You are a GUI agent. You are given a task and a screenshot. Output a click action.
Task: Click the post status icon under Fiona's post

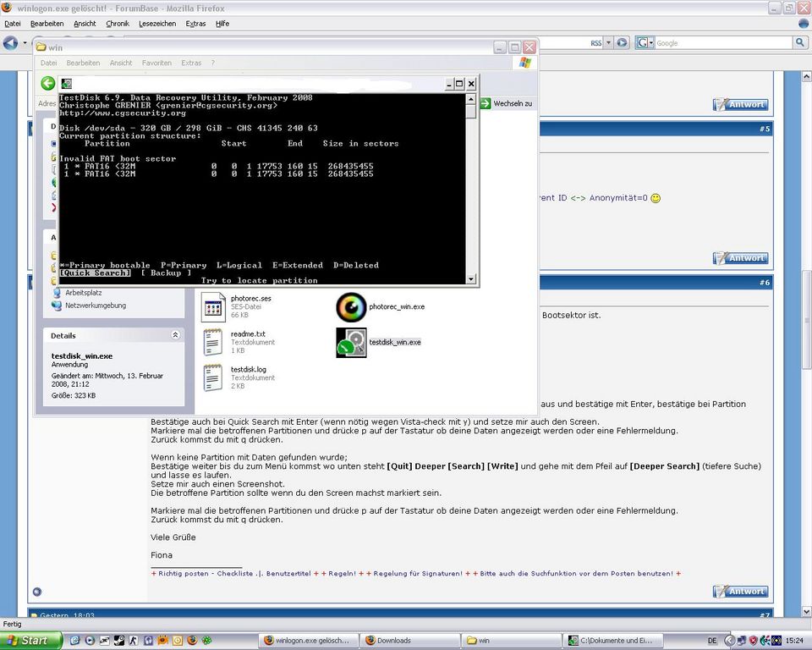point(36,592)
